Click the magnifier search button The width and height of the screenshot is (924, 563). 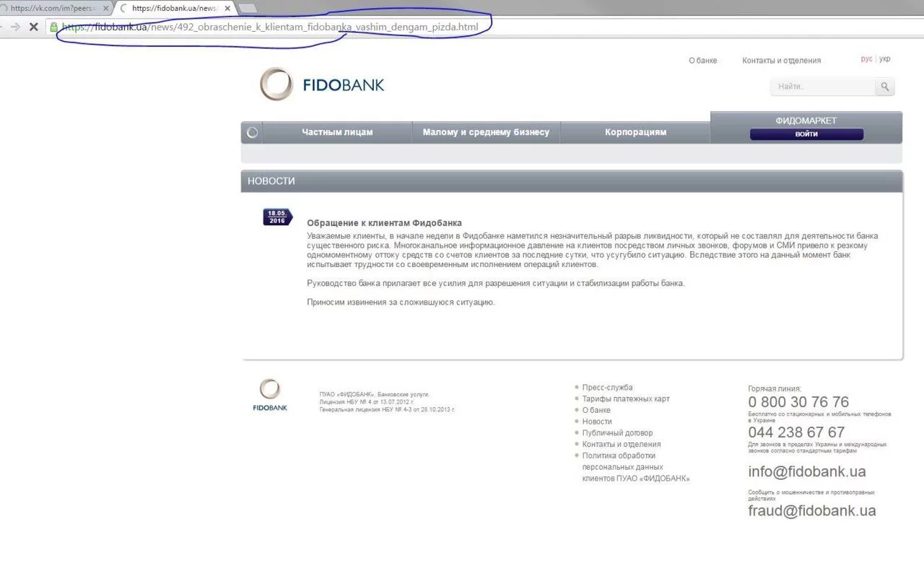coord(885,87)
